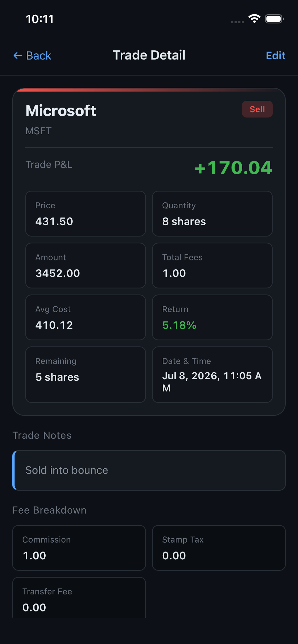The height and width of the screenshot is (644, 298).
Task: Tap the Date & Time card
Action: coord(212,374)
